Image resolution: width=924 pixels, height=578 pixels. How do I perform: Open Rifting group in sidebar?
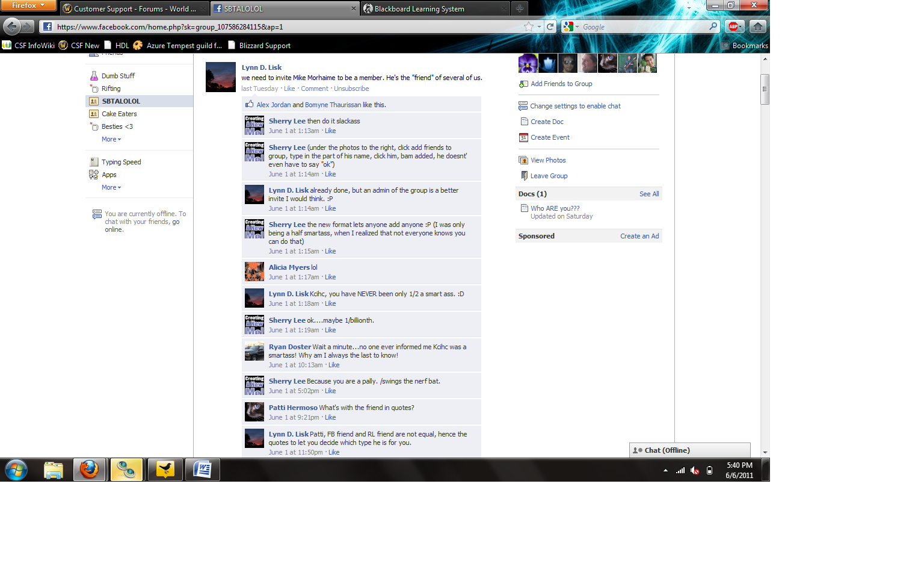111,89
